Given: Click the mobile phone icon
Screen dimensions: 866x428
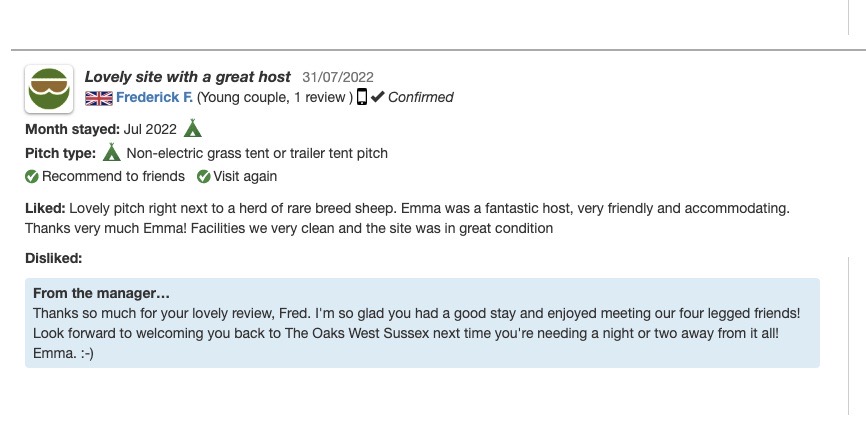Looking at the screenshot, I should tap(362, 97).
